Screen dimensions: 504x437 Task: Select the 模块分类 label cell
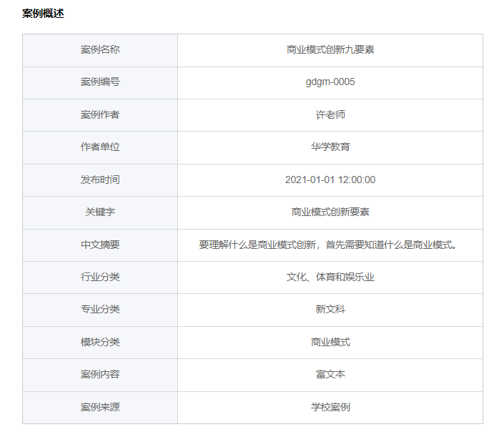(100, 343)
